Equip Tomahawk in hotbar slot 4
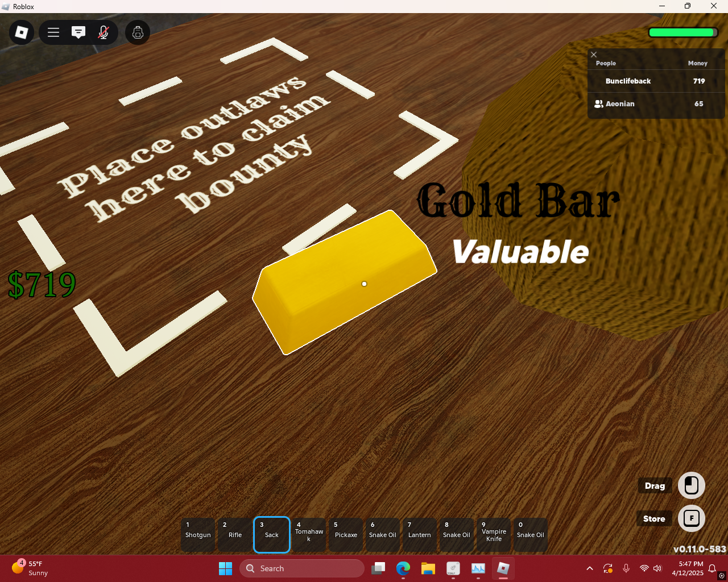Screen dimensions: 728x582 [309, 535]
